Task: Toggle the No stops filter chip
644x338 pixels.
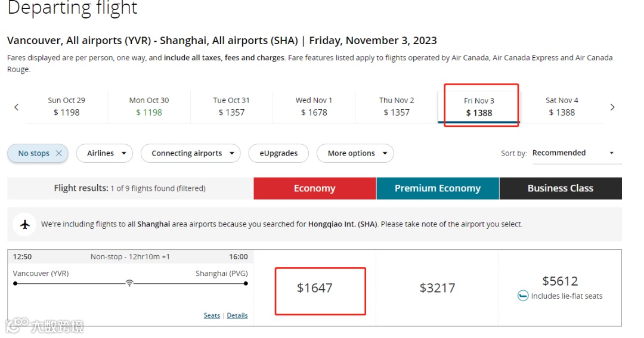Action: point(33,153)
